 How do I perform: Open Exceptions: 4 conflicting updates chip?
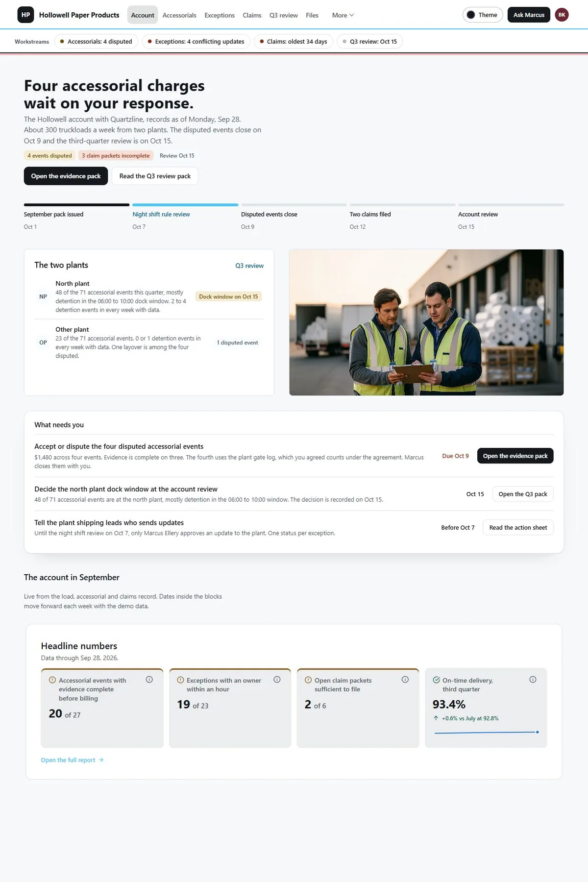tap(196, 42)
